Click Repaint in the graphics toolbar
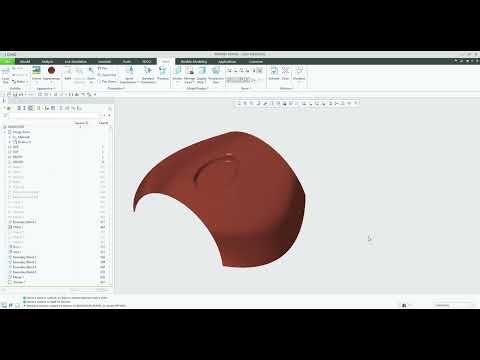This screenshot has width=480, height=360. [258, 104]
